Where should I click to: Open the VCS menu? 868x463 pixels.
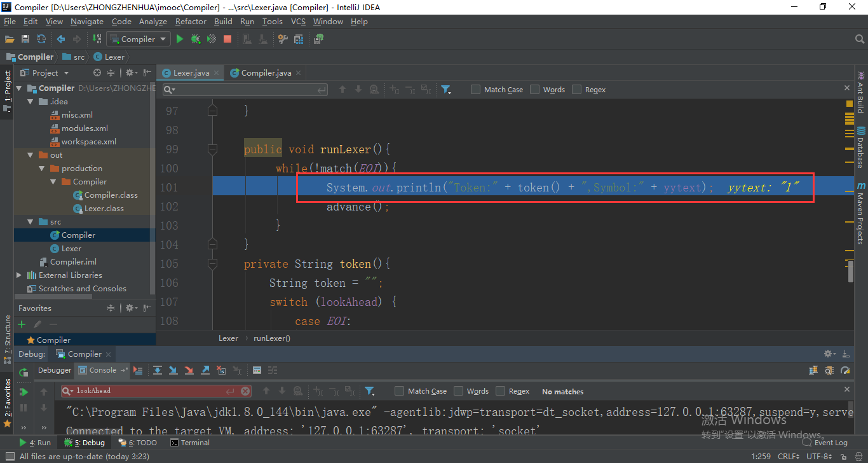coord(298,21)
